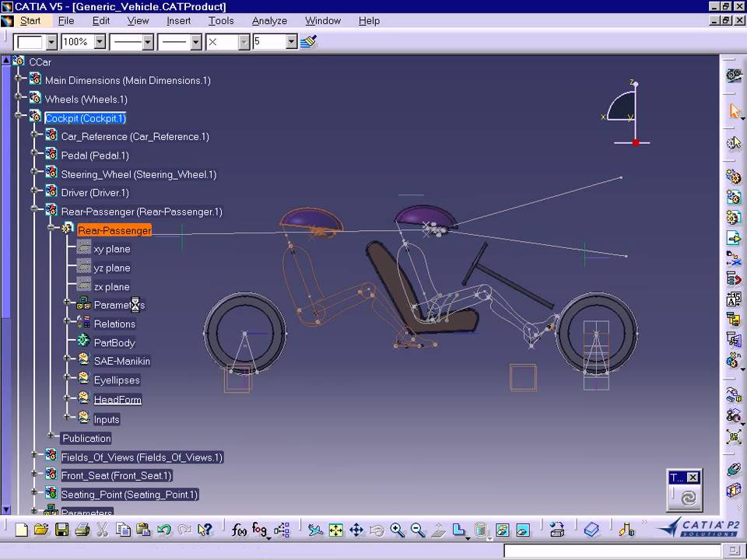
Task: Select the Fit All In view icon
Action: [x=336, y=530]
